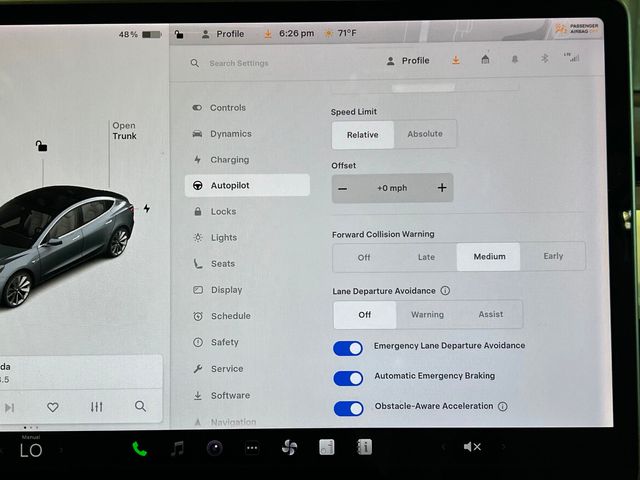Set Lane Departure Avoidance to Warning

tap(427, 314)
